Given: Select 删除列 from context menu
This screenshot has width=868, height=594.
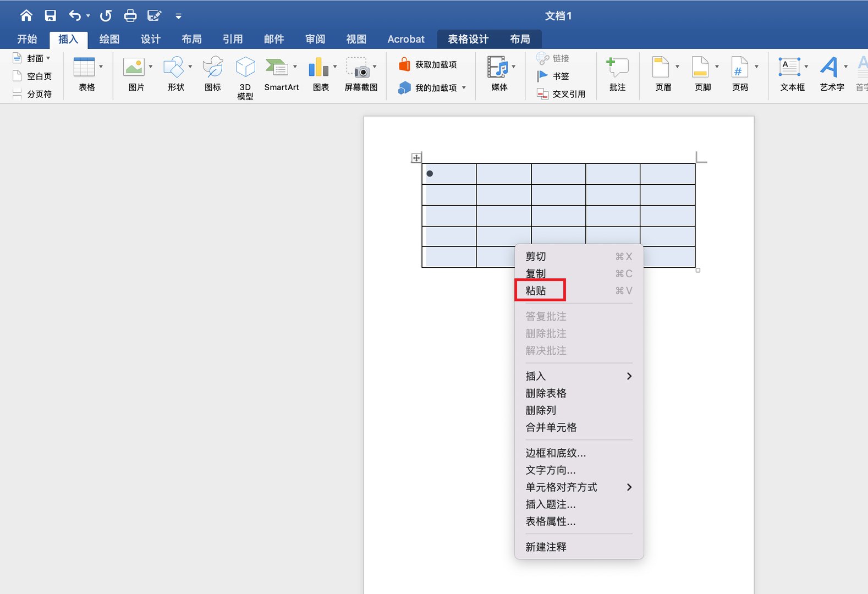Looking at the screenshot, I should (x=579, y=410).
